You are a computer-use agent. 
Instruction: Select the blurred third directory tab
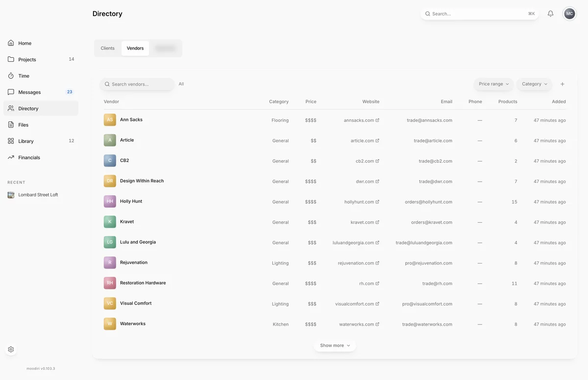tap(165, 48)
